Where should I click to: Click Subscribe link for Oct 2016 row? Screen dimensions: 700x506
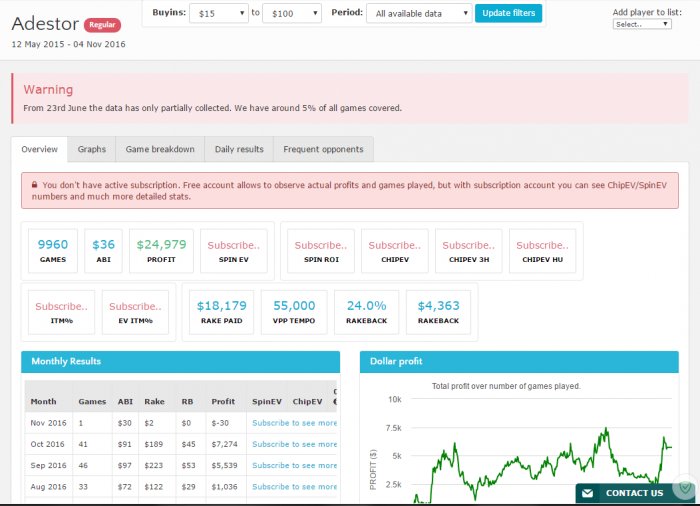point(294,444)
